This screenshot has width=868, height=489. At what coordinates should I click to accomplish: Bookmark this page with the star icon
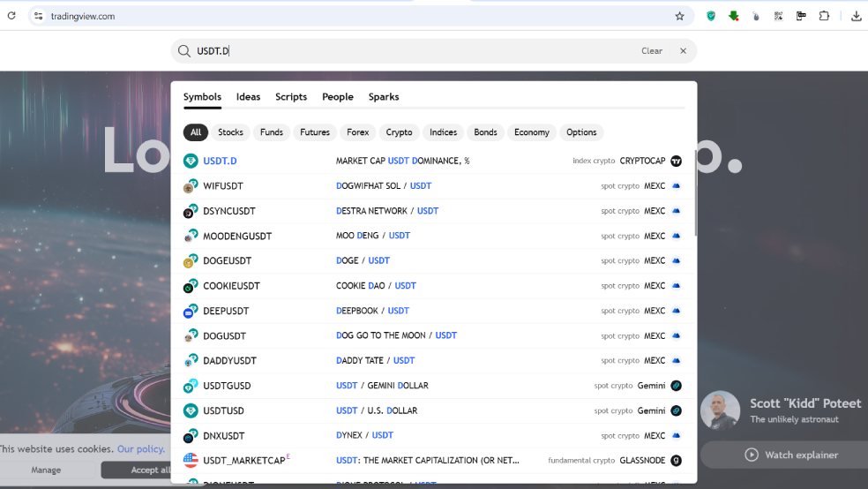tap(680, 16)
